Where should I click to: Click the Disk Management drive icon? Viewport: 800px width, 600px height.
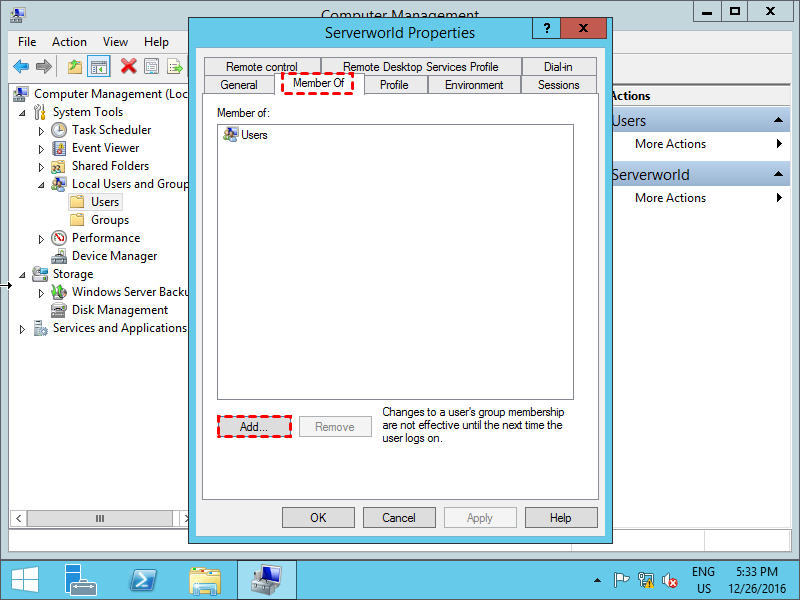pos(59,310)
